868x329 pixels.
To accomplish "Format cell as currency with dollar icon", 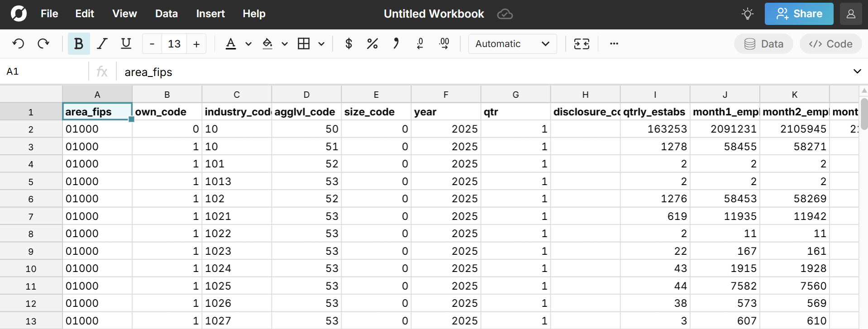I will pos(348,44).
